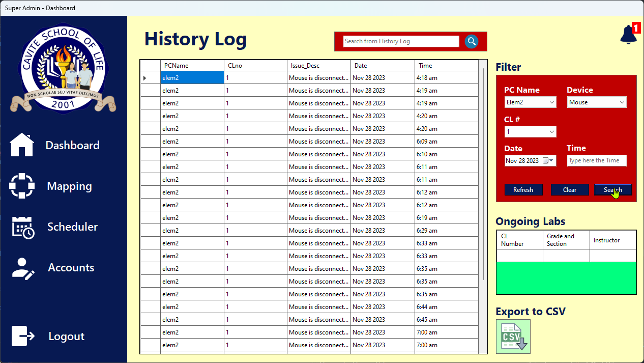Click the history table vertical scrollbar

click(x=483, y=173)
